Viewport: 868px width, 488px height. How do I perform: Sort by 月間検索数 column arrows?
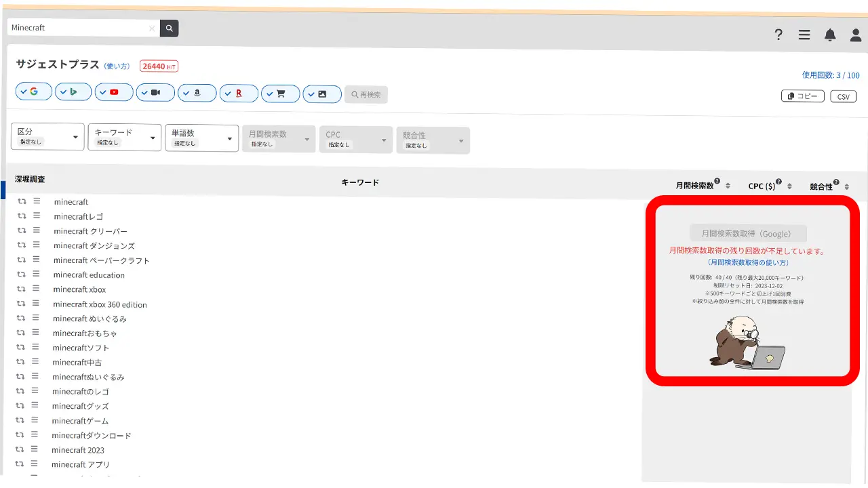[728, 186]
